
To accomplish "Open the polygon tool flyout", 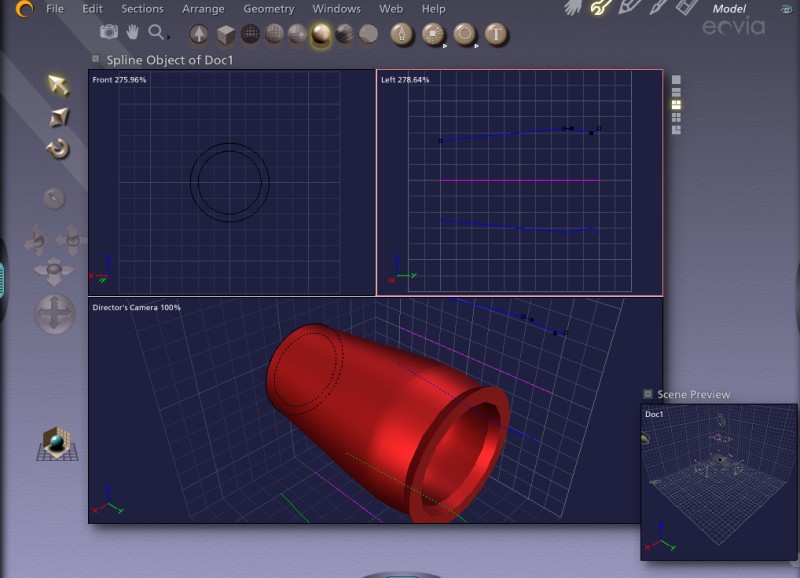I will (x=465, y=35).
